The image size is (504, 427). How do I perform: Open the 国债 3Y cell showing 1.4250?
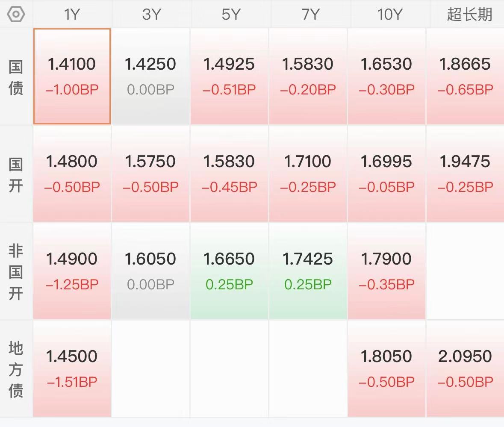tap(150, 76)
